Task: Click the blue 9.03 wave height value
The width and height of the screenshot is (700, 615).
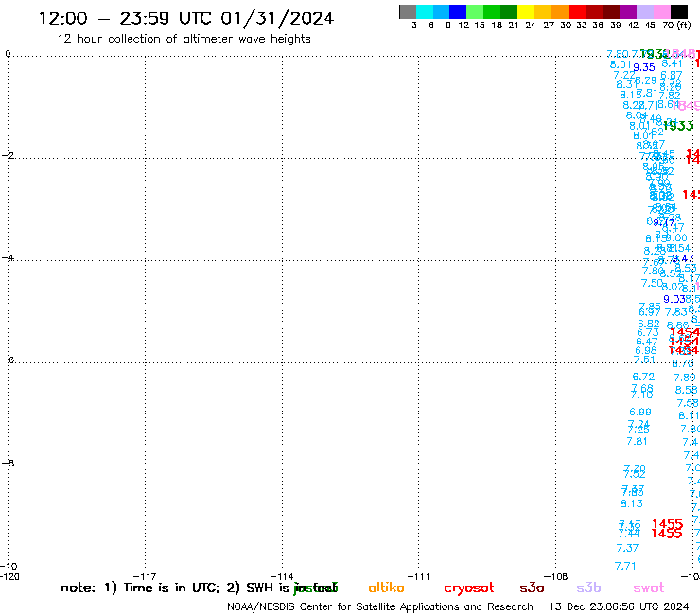Action: 674,299
